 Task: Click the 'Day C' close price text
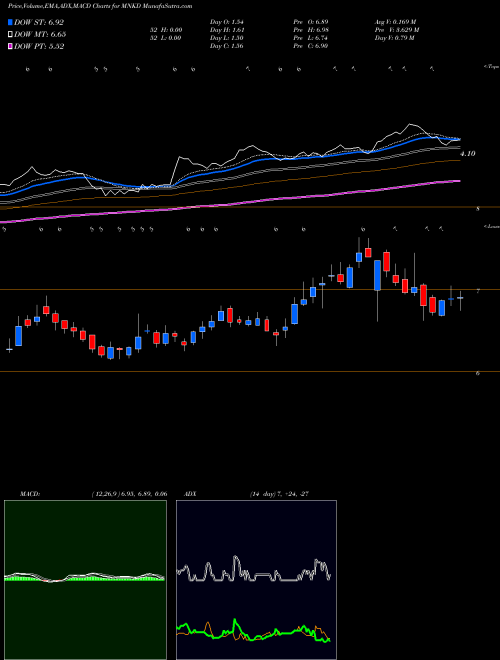point(226,46)
